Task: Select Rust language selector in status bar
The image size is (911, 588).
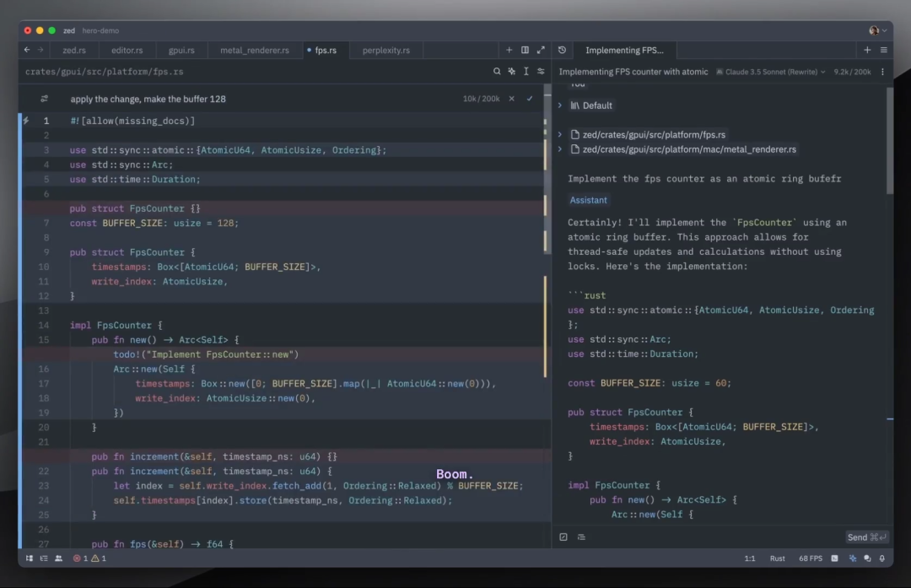Action: point(777,558)
